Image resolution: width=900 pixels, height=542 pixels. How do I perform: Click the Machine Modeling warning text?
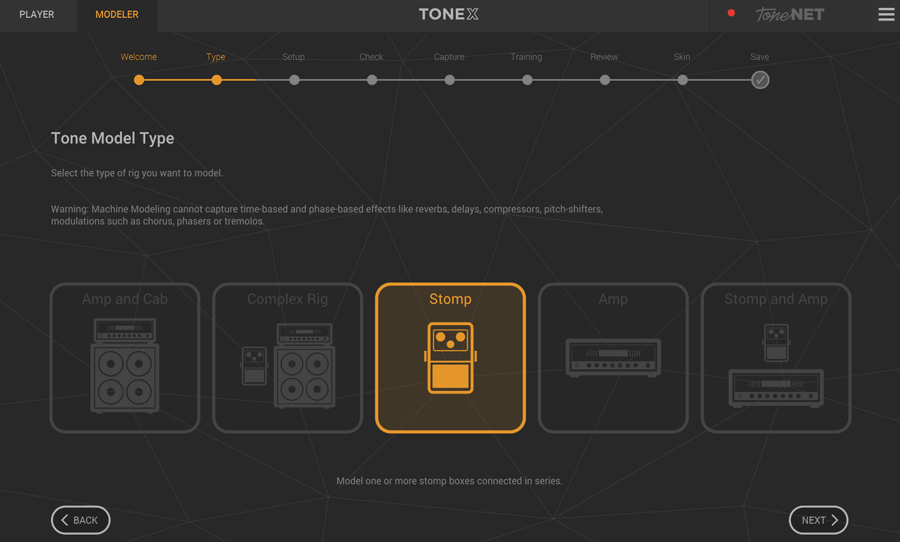coord(327,215)
